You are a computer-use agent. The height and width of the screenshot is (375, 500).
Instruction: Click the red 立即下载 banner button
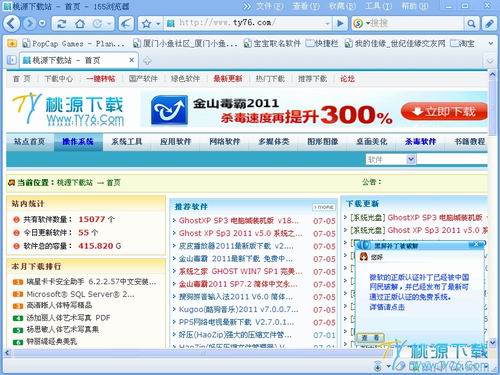[444, 111]
